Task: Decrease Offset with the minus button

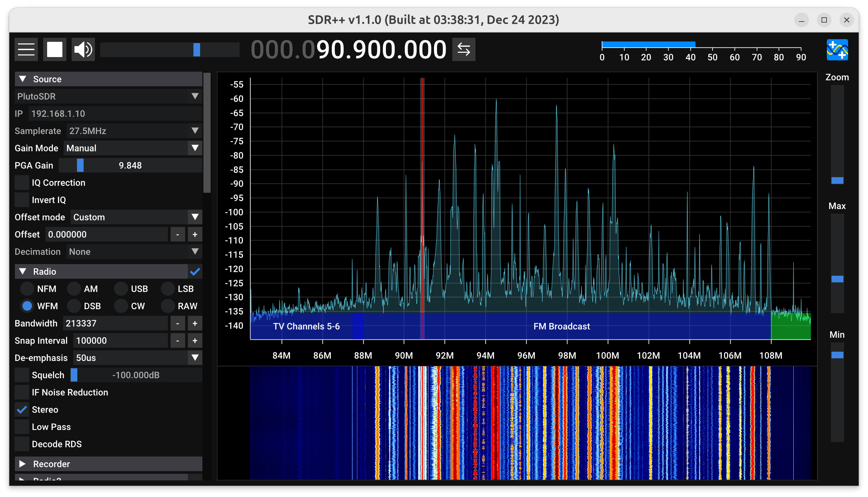Action: (178, 235)
